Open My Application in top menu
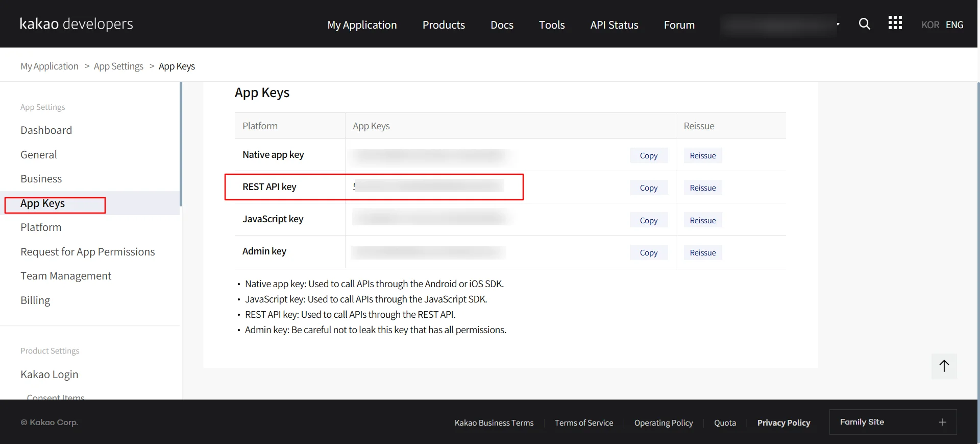Viewport: 980px width, 444px height. 362,25
